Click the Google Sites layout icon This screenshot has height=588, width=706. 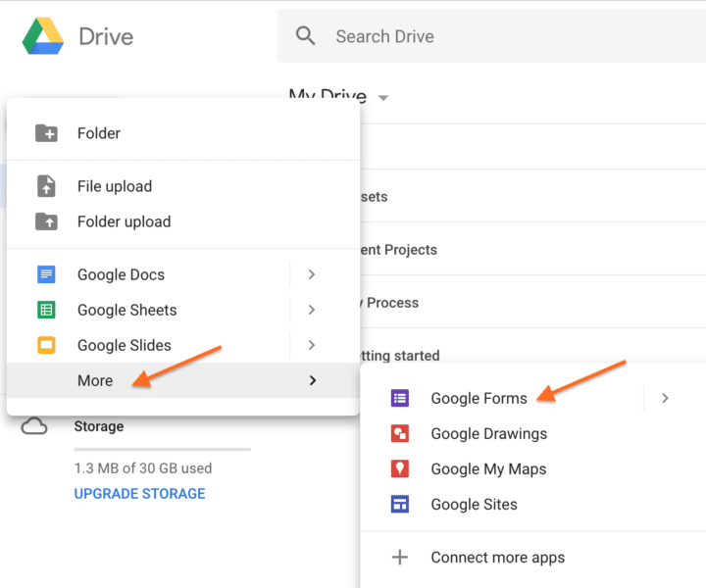point(400,504)
